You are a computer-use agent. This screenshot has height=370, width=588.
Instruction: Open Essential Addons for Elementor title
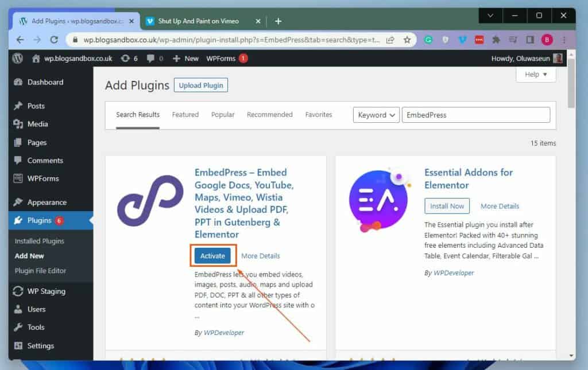tap(469, 178)
